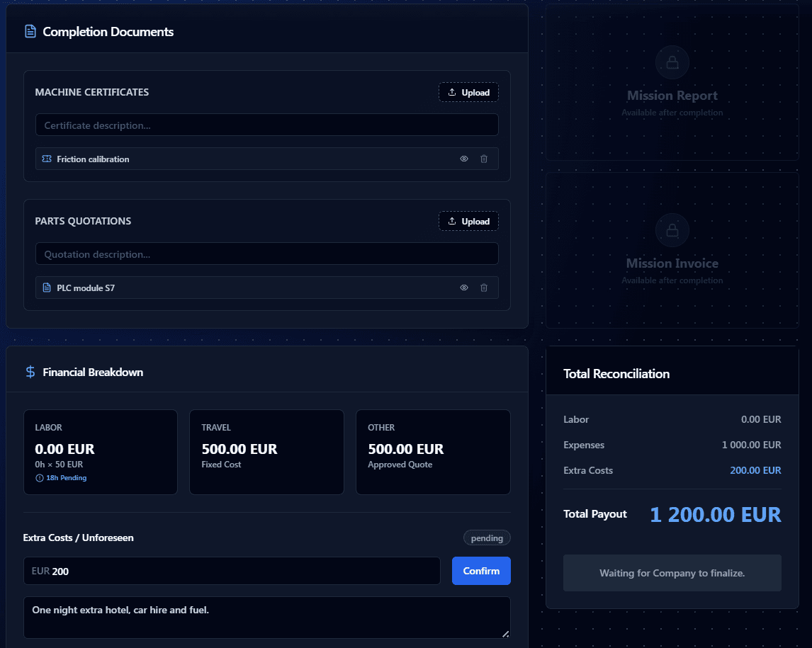The width and height of the screenshot is (812, 648).
Task: View the PLC module S7 quotation
Action: tap(464, 288)
